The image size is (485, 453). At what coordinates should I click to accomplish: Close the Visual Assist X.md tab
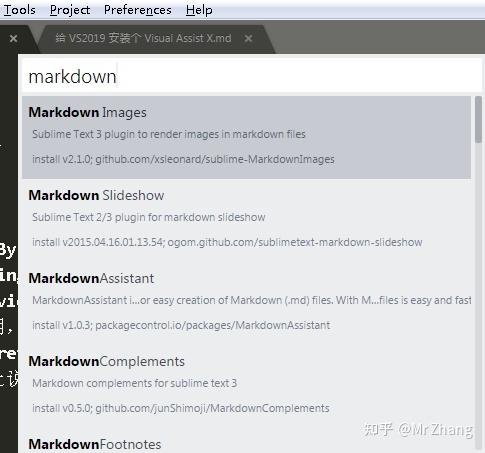[248, 39]
